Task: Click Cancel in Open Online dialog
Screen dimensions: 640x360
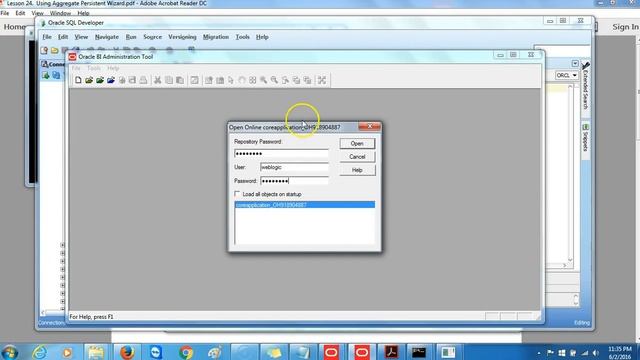Action: coord(357,157)
